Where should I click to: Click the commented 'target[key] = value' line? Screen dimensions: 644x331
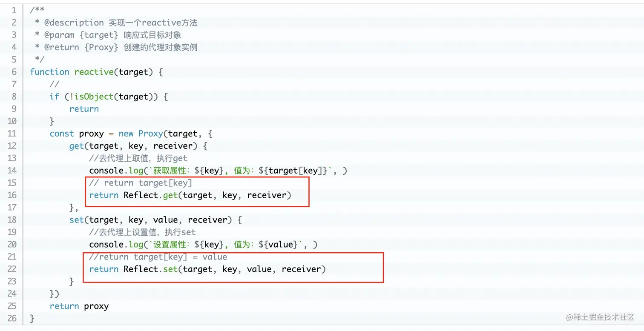click(158, 257)
